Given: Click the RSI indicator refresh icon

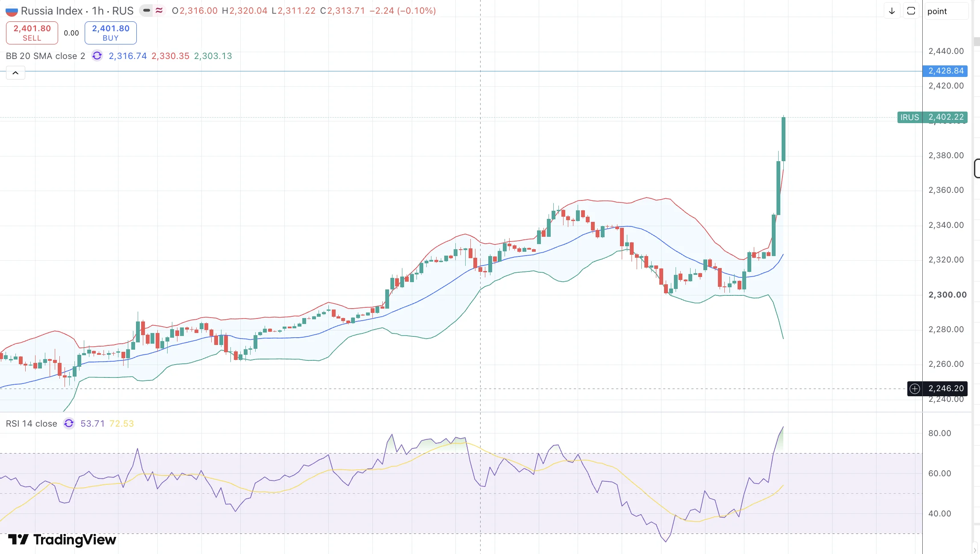Looking at the screenshot, I should tap(69, 424).
